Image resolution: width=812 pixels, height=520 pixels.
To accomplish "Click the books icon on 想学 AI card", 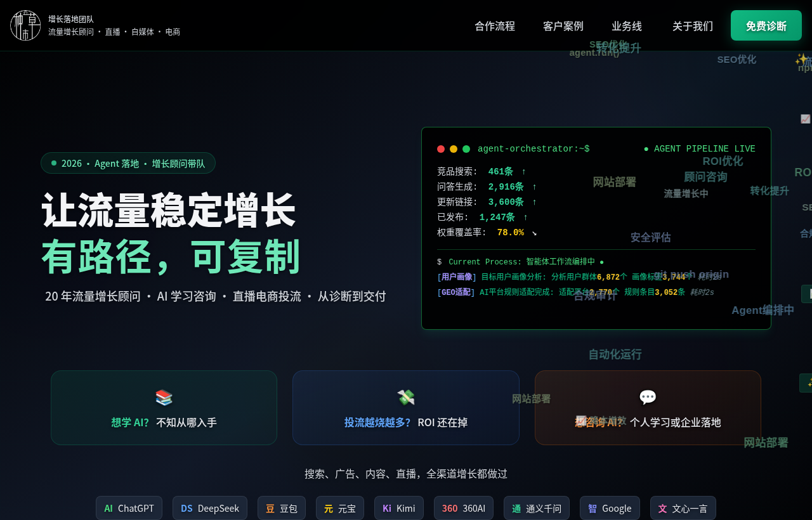I will (x=164, y=398).
